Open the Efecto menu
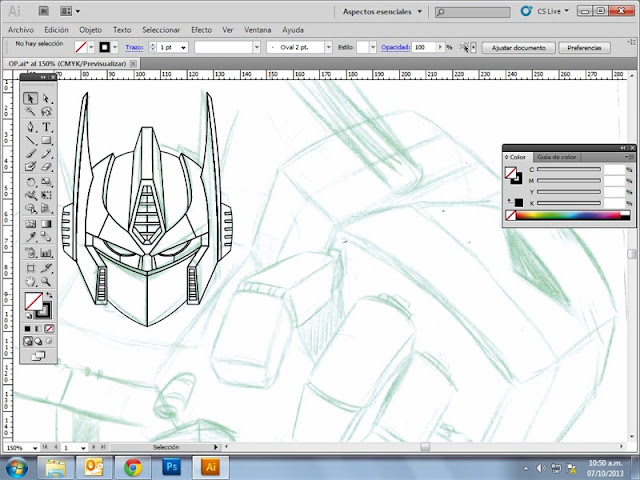 click(201, 30)
